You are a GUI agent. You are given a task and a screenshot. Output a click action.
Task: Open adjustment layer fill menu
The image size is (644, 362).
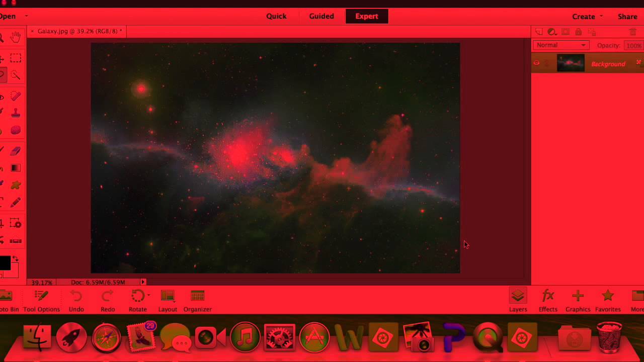tap(552, 32)
